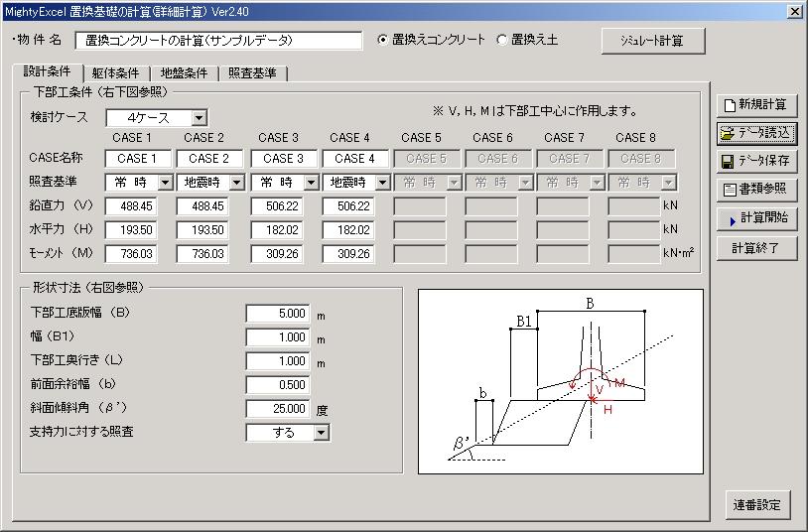
Task: Open the 支持力に対する照査 dropdown
Action: [x=321, y=433]
